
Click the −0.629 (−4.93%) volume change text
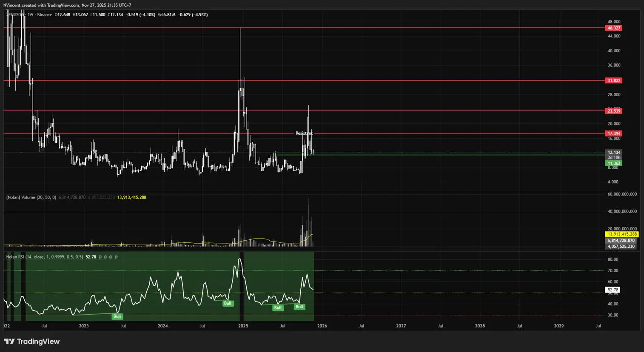click(193, 15)
